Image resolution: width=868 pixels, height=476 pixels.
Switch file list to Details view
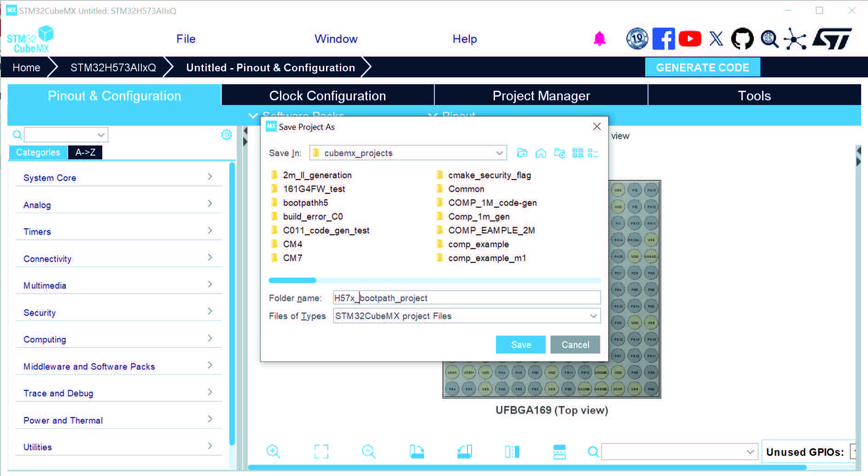[x=593, y=153]
